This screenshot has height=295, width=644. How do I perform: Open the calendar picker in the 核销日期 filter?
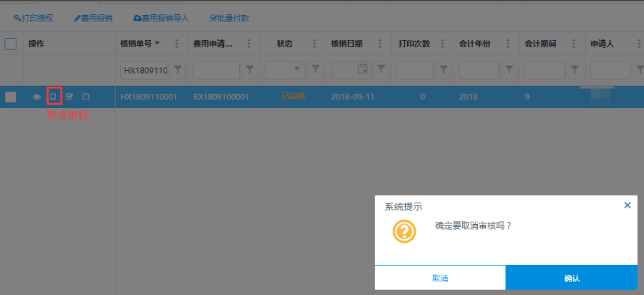(x=363, y=70)
